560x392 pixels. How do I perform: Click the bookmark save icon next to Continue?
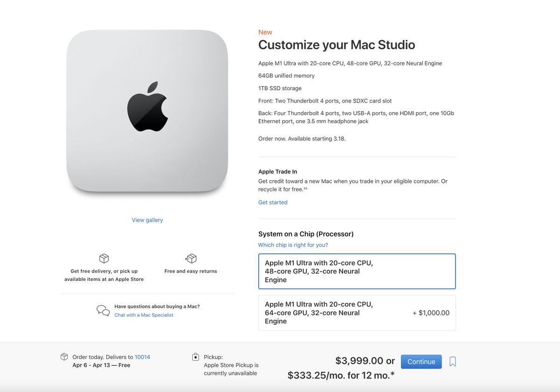453,362
